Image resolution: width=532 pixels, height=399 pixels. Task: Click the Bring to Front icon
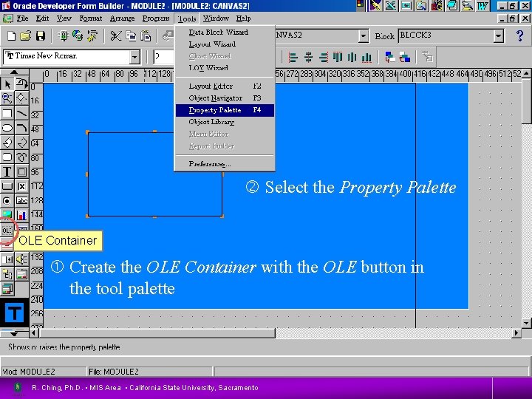390,57
